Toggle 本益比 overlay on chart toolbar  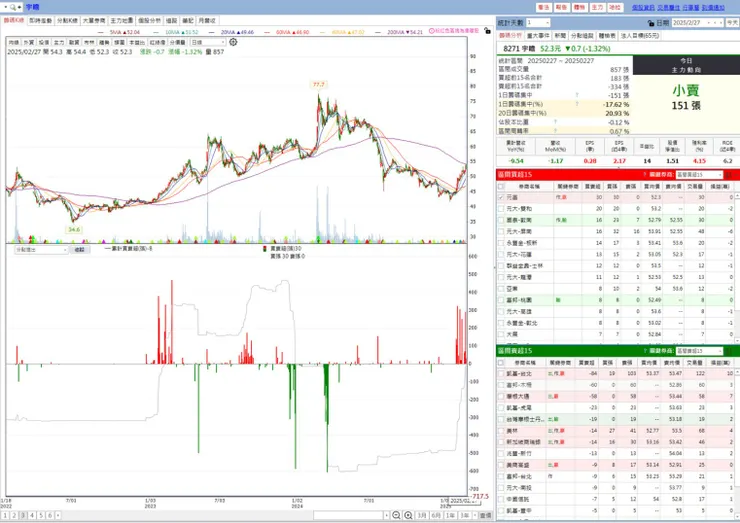coord(136,42)
